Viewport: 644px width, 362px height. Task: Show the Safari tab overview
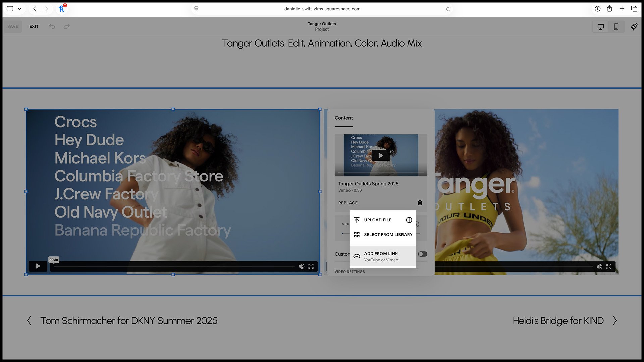pyautogui.click(x=634, y=9)
